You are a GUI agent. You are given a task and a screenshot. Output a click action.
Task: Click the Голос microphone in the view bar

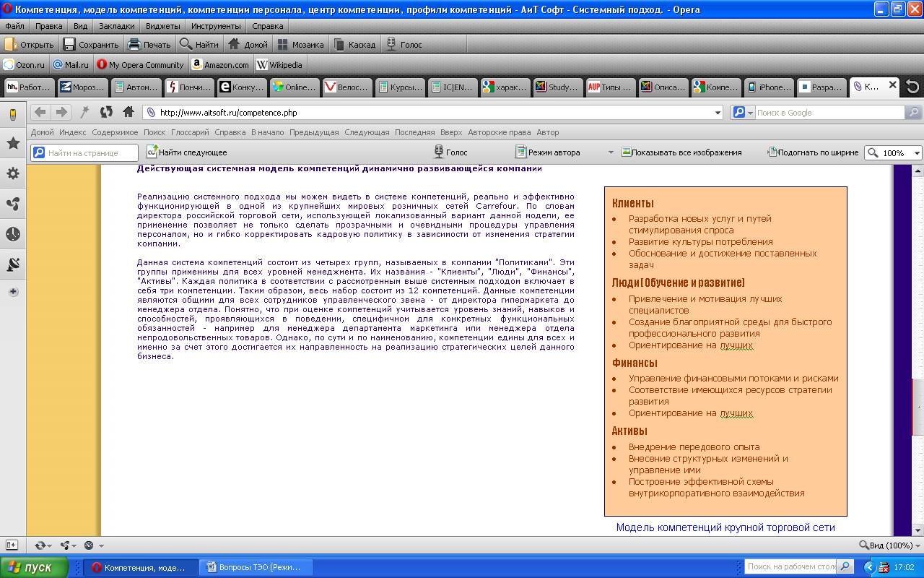point(450,152)
